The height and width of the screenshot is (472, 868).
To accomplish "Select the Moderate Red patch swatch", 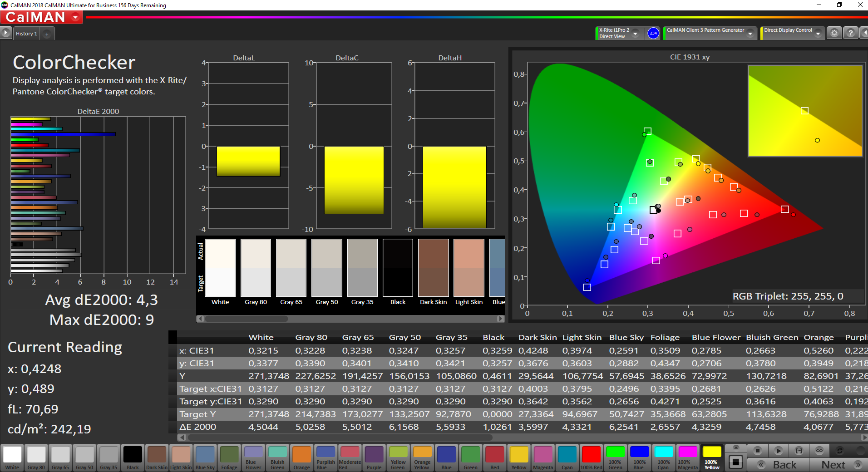I will pyautogui.click(x=350, y=457).
